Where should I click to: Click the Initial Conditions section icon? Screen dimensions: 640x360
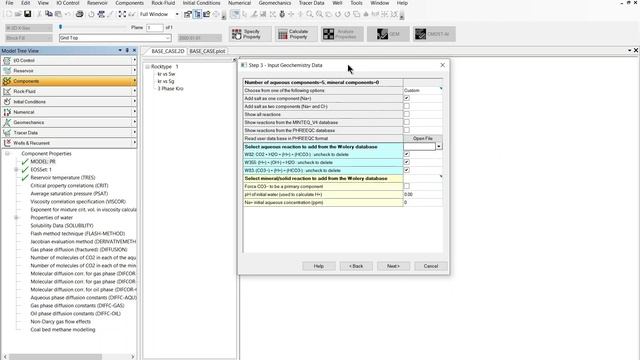point(7,102)
